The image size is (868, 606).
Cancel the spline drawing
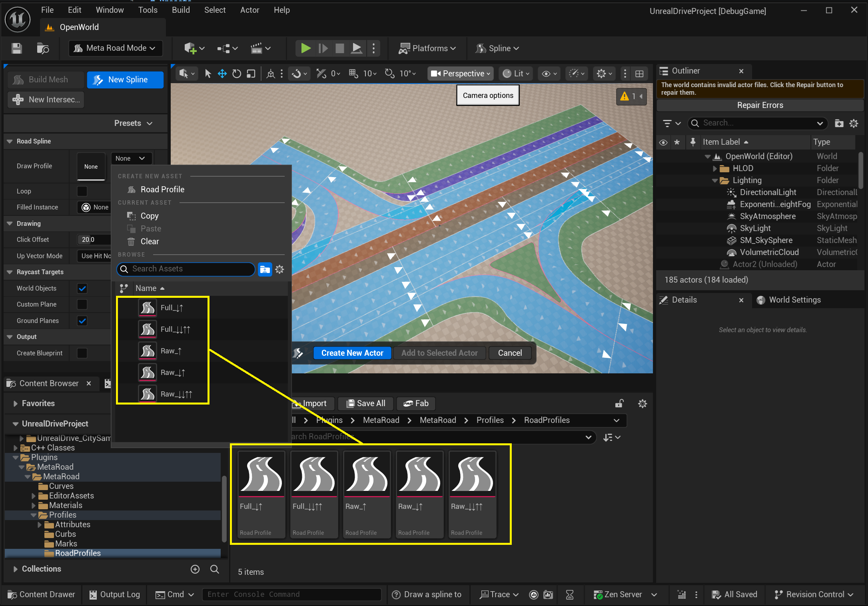pyautogui.click(x=510, y=353)
